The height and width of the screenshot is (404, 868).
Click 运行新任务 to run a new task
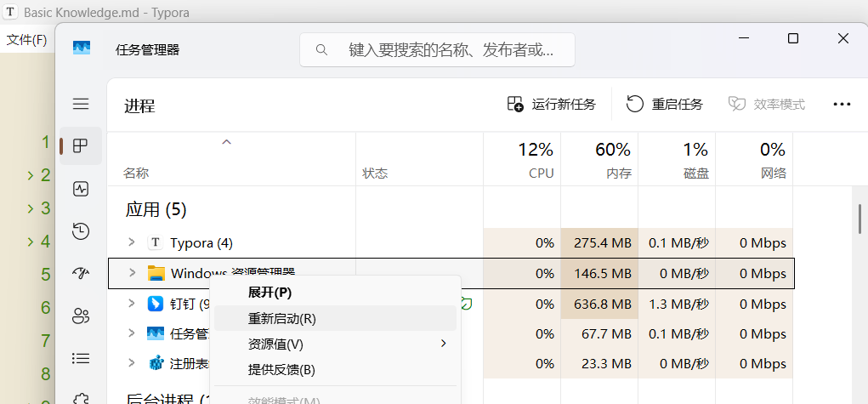pos(552,104)
